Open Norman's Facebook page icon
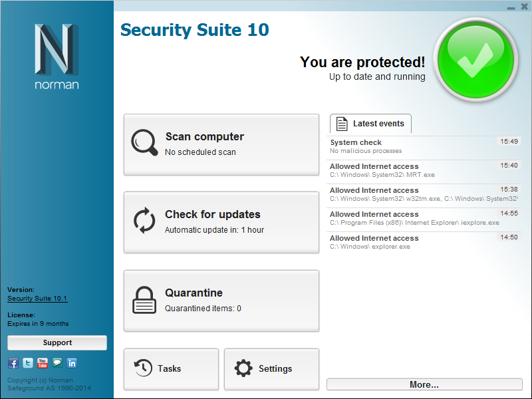The height and width of the screenshot is (399, 532). tap(13, 363)
